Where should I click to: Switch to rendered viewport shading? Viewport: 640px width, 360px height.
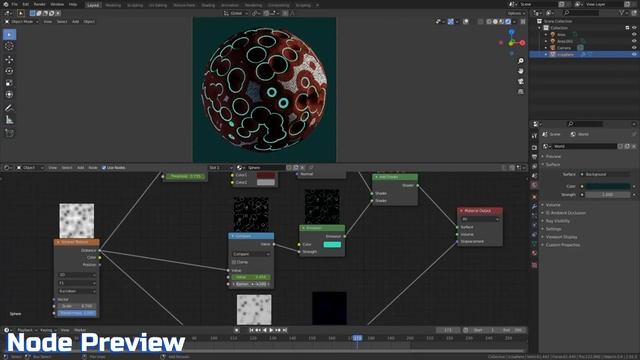click(508, 22)
